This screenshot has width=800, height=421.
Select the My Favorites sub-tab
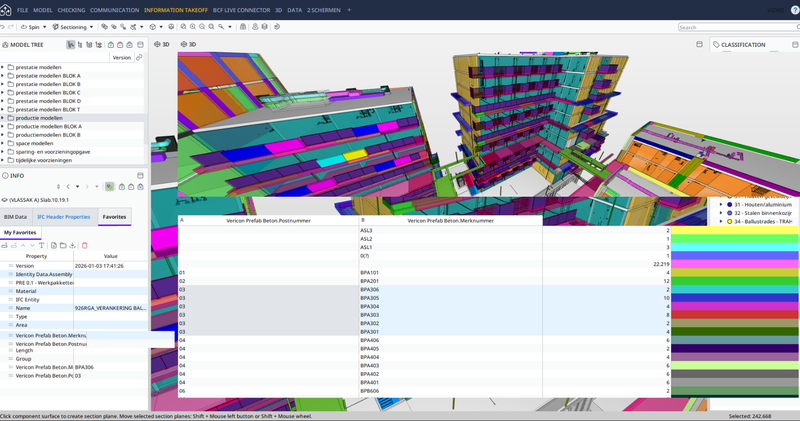(x=20, y=233)
